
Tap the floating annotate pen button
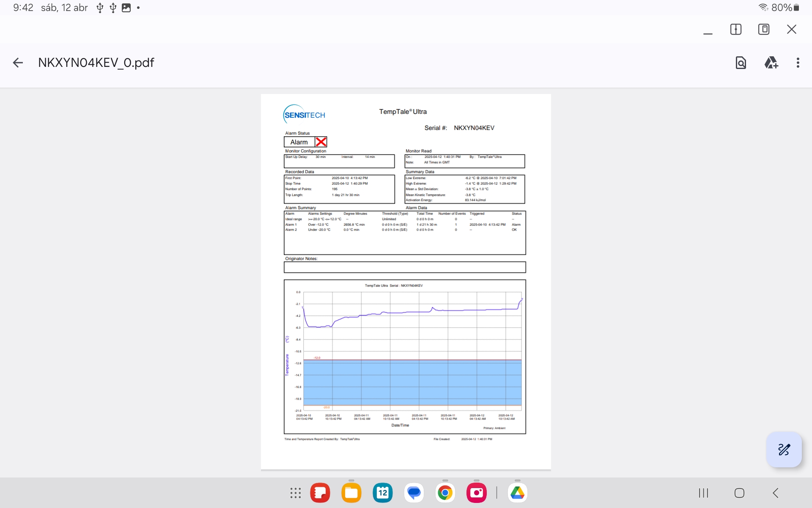pyautogui.click(x=784, y=450)
